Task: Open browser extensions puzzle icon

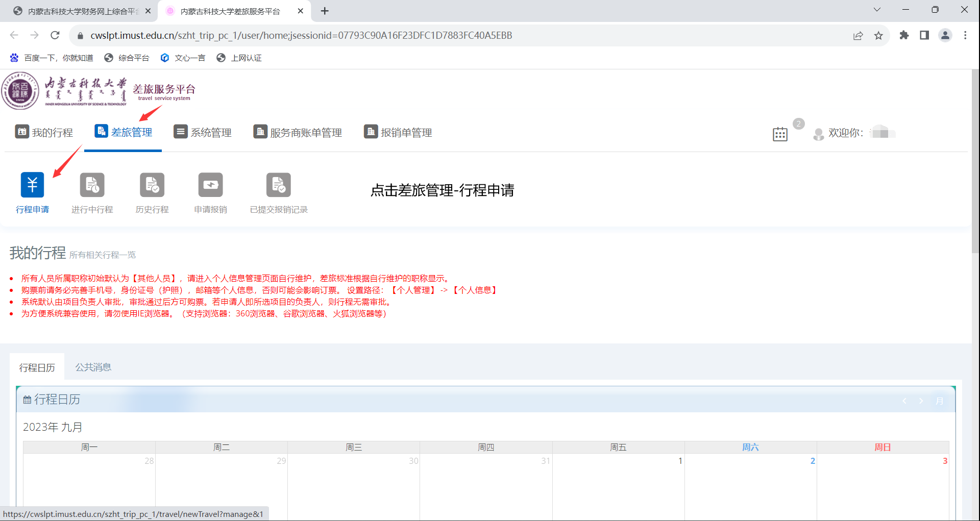Action: tap(904, 35)
